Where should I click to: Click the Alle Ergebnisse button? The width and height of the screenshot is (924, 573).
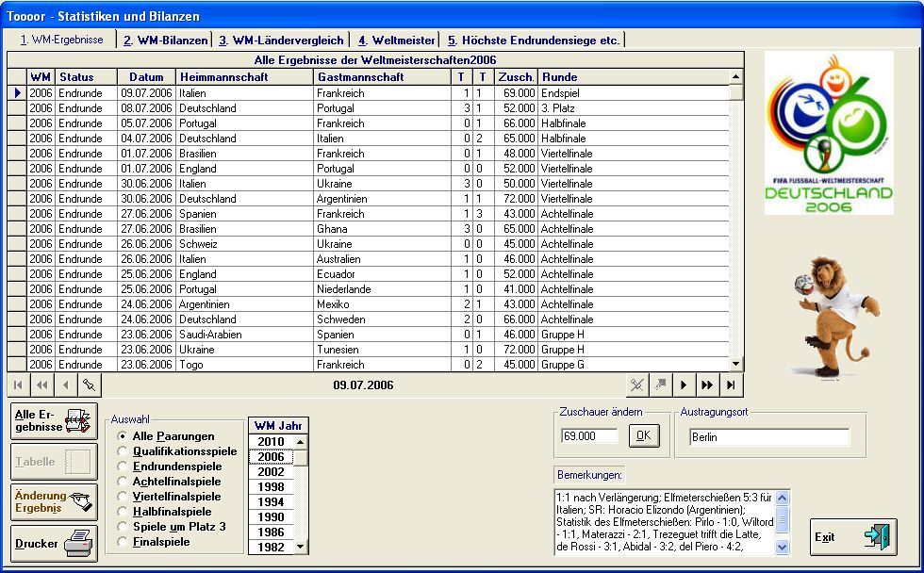pos(54,421)
